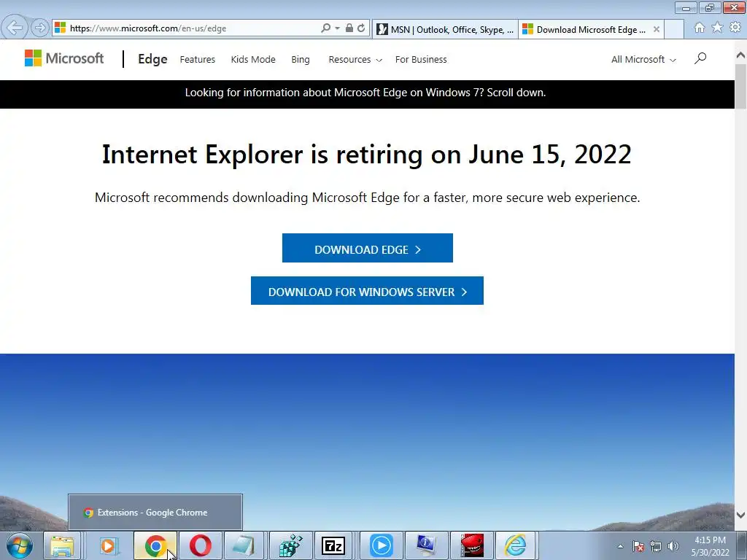Open the Tools gear icon
This screenshot has height=560, width=747.
pos(735,28)
